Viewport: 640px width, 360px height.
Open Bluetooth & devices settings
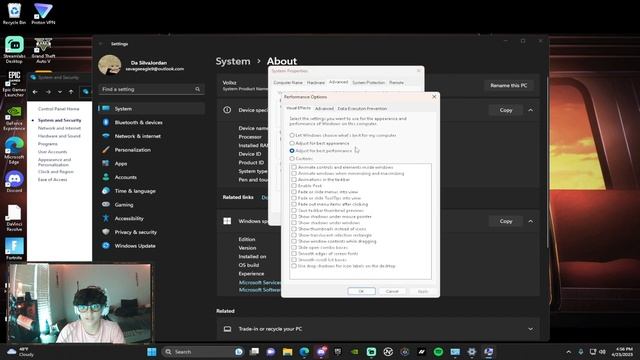point(151,122)
